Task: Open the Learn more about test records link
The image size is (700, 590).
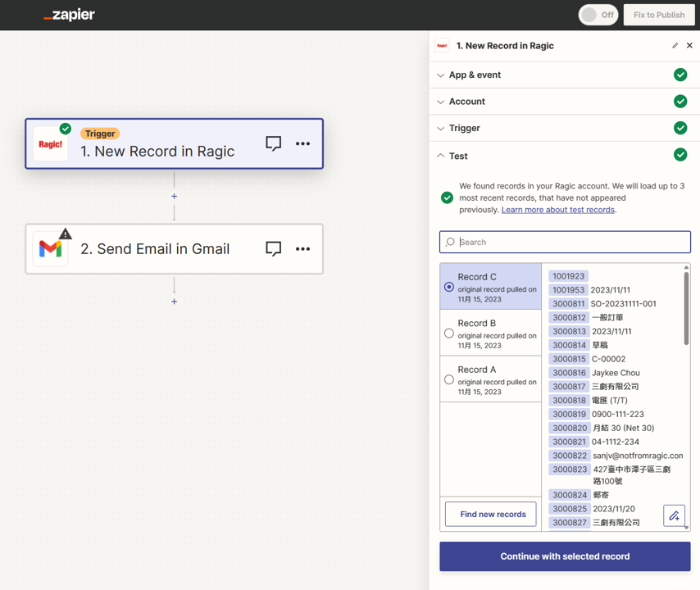Action: [x=557, y=210]
